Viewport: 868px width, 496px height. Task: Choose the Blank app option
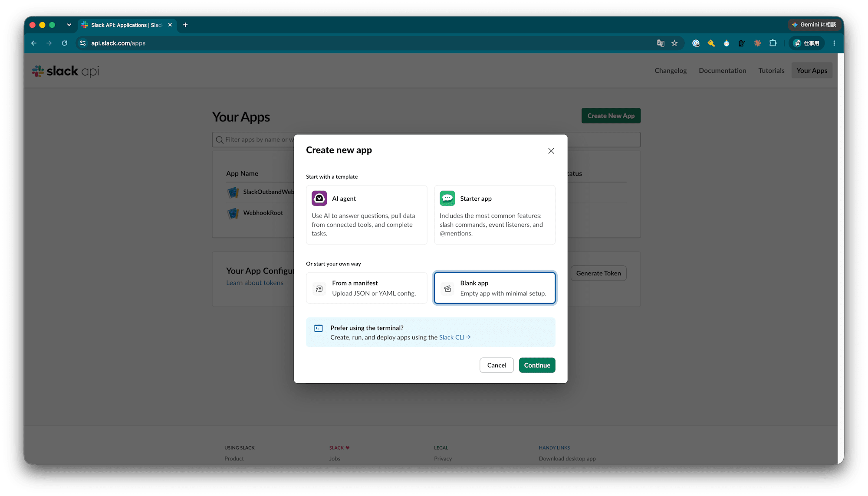click(x=495, y=288)
